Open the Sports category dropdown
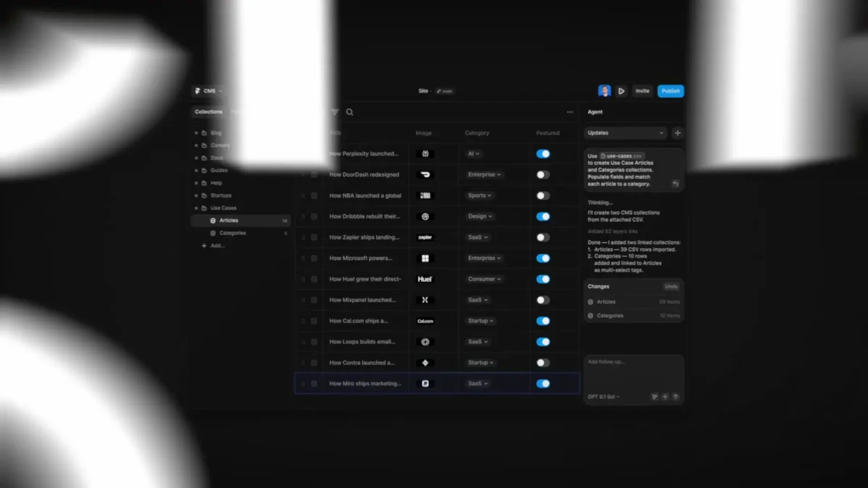 click(480, 195)
